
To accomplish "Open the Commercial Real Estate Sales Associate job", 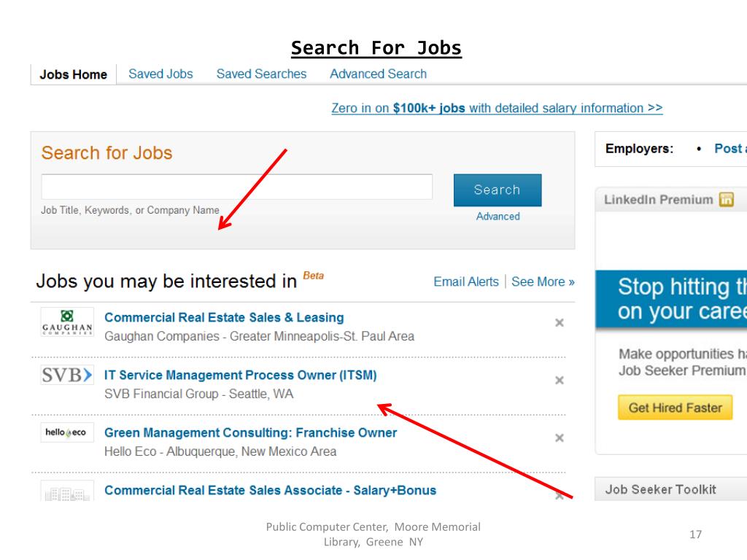I will [270, 491].
